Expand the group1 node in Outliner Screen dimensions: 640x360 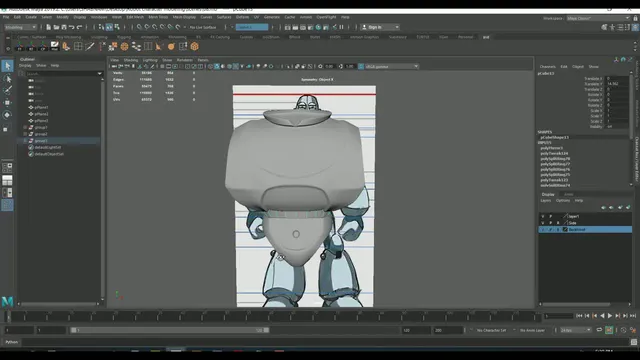pos(25,127)
